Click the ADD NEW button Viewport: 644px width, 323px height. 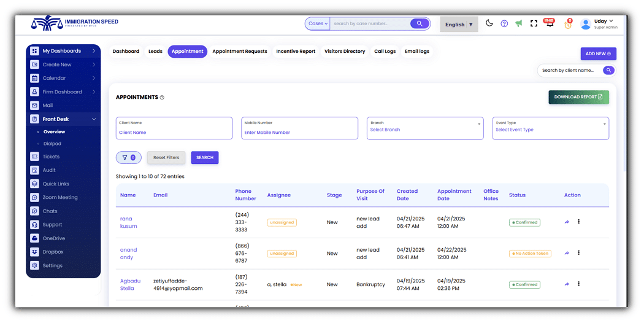coord(598,54)
